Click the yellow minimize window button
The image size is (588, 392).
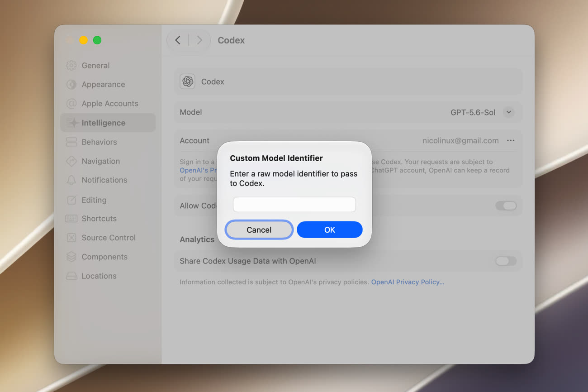[83, 40]
